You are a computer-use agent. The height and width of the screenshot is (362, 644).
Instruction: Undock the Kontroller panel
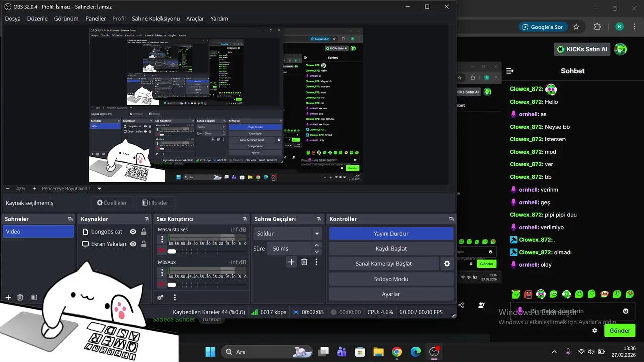click(451, 219)
